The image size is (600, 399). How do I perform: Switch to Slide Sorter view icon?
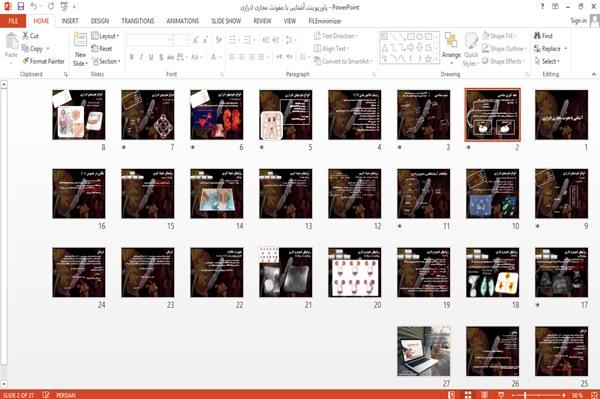pyautogui.click(x=468, y=395)
